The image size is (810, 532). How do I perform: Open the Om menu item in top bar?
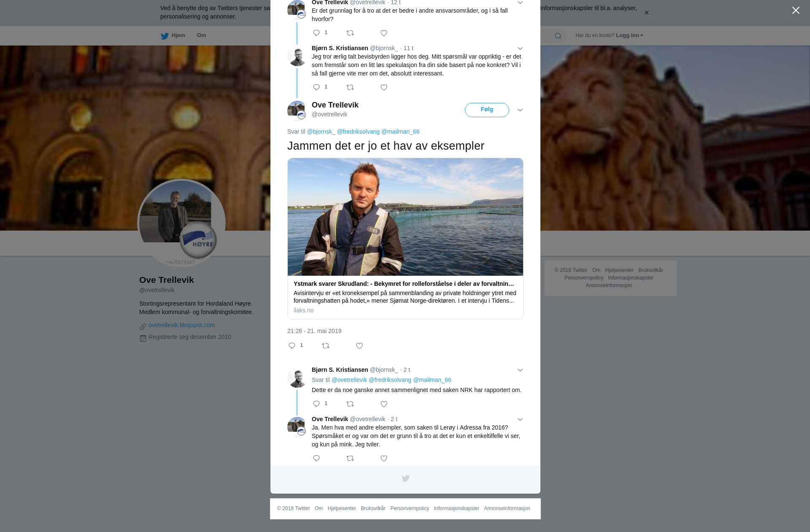(201, 35)
